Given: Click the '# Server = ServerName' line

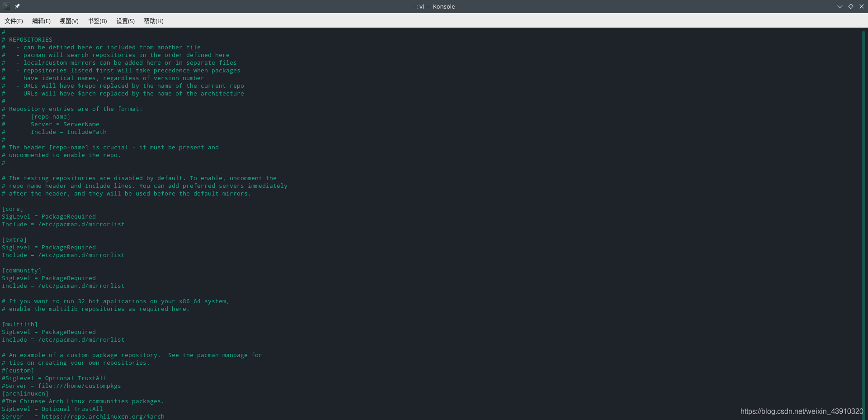Looking at the screenshot, I should point(51,124).
